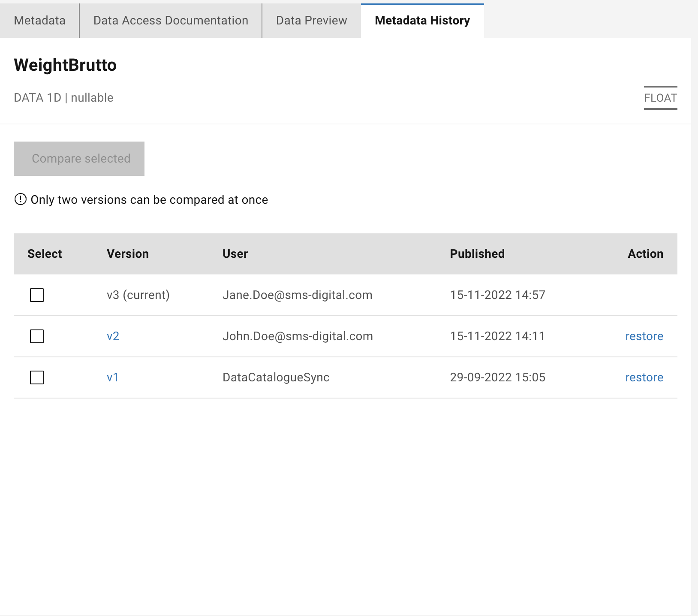Viewport: 698px width, 616px height.
Task: Check the box for version v1
Action: pyautogui.click(x=37, y=377)
